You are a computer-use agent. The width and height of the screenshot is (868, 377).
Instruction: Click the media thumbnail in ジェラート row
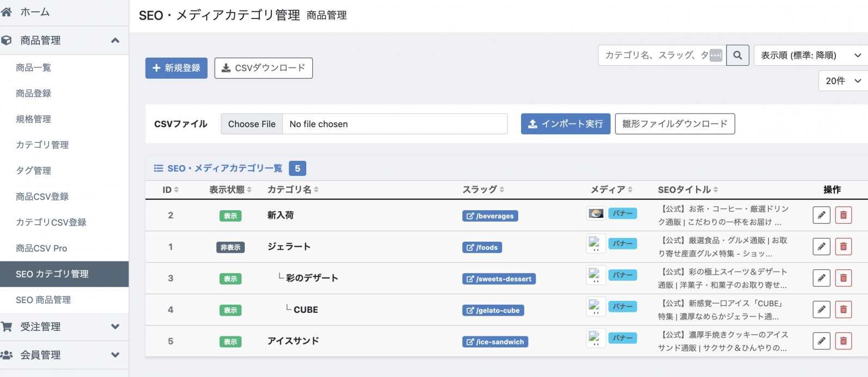596,244
